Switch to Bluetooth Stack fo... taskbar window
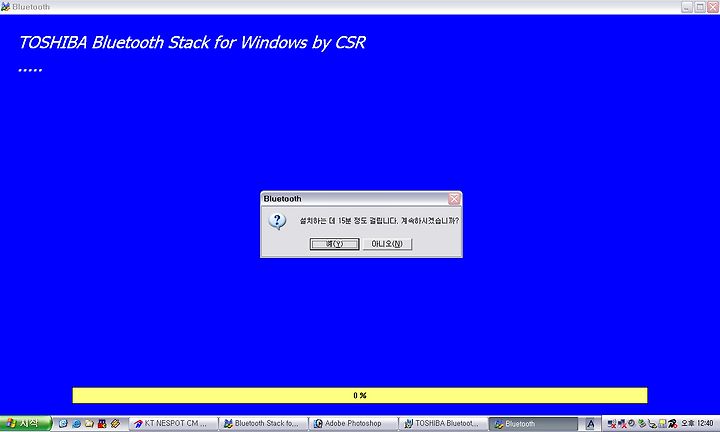This screenshot has height=432, width=720. point(263,424)
